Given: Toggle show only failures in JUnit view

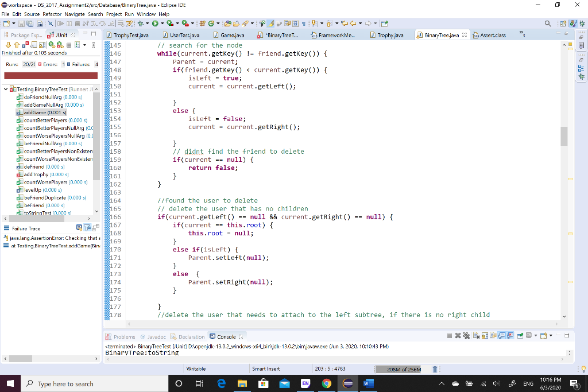Looking at the screenshot, I should click(25, 45).
